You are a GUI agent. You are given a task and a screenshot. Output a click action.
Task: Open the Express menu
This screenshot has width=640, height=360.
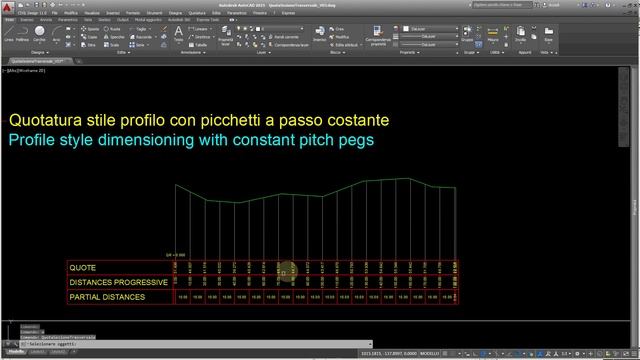point(288,13)
